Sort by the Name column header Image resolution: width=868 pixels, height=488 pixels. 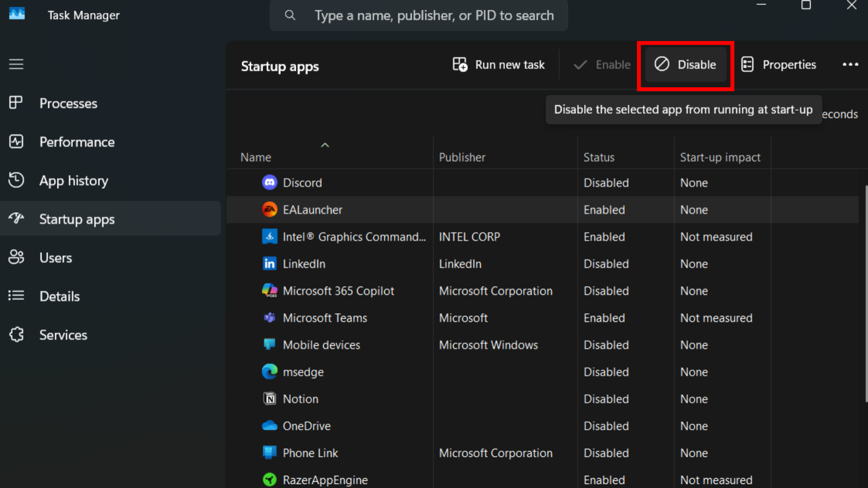(256, 157)
